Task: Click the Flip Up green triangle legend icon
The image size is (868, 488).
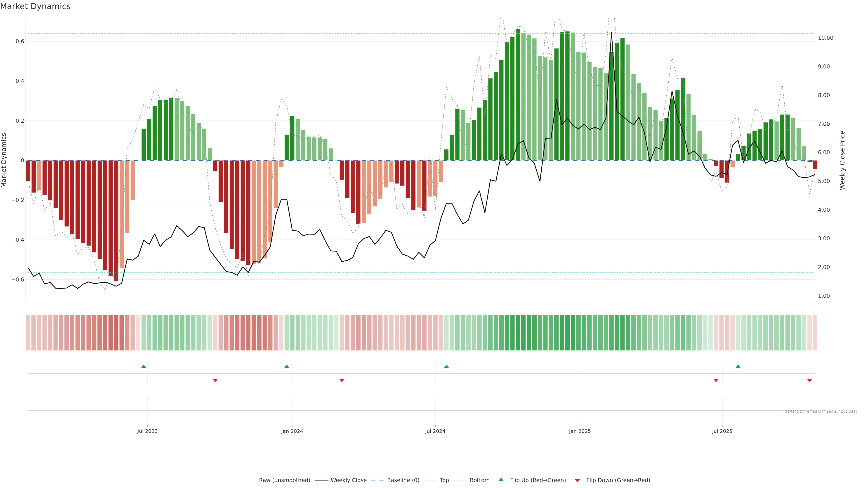Action: tap(501, 480)
